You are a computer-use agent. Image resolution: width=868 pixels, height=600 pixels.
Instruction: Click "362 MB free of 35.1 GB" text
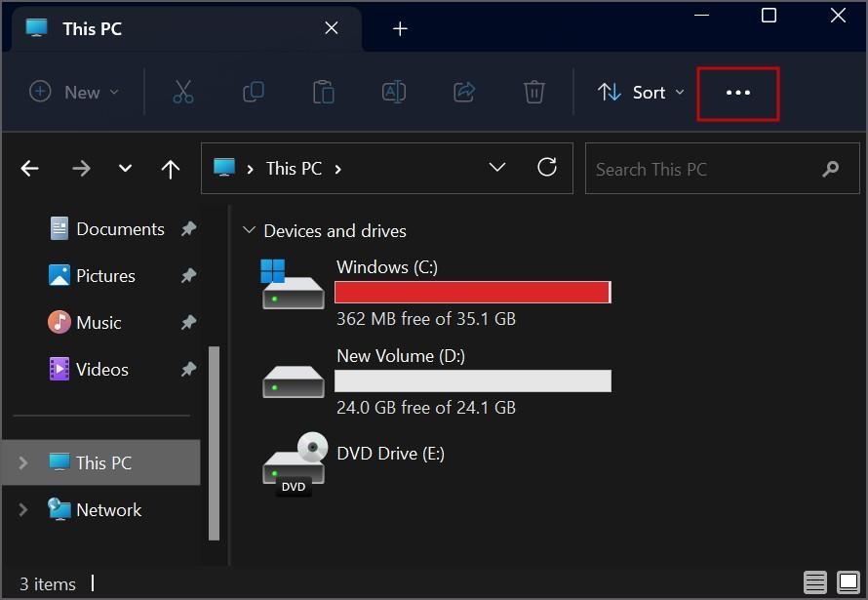tap(425, 319)
